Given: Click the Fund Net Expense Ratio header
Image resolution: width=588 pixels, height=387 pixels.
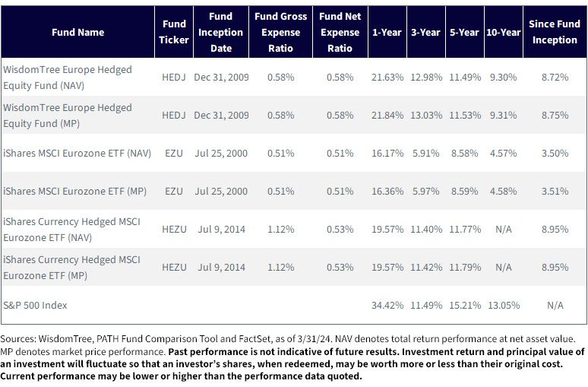Looking at the screenshot, I should click(x=340, y=32).
